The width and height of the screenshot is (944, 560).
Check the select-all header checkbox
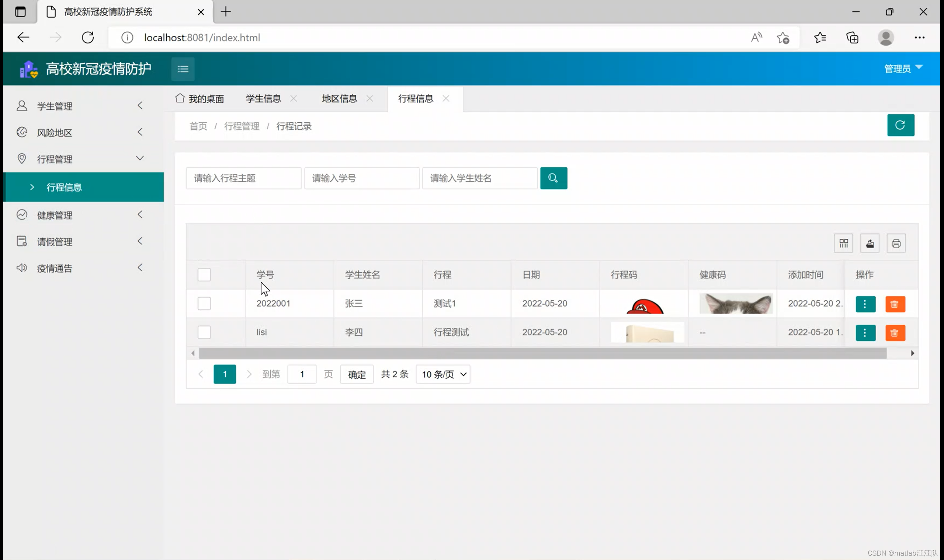point(204,275)
